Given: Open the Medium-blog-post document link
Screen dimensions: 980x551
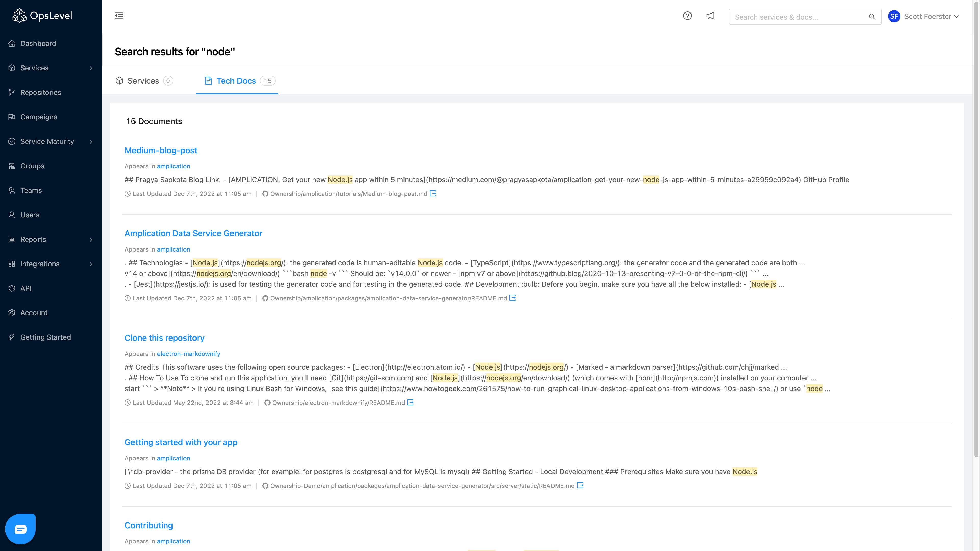Looking at the screenshot, I should (x=160, y=149).
